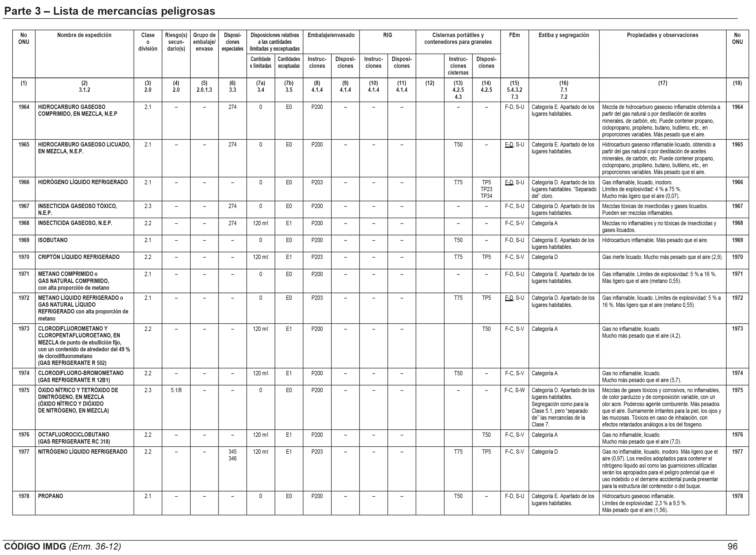This screenshot has height=555, width=756.
Task: Select "Segregación como para la Clase 5.1" stowage text
Action: [x=560, y=407]
